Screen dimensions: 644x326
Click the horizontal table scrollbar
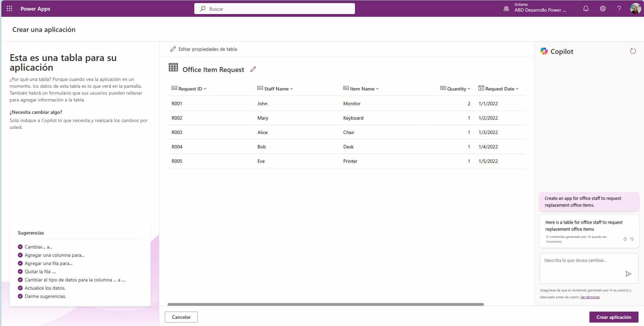(326, 304)
